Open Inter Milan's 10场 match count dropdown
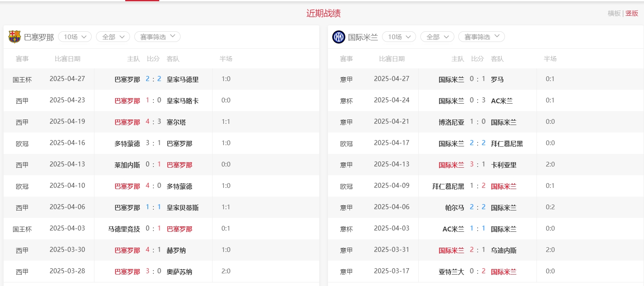The image size is (644, 286). pos(399,37)
